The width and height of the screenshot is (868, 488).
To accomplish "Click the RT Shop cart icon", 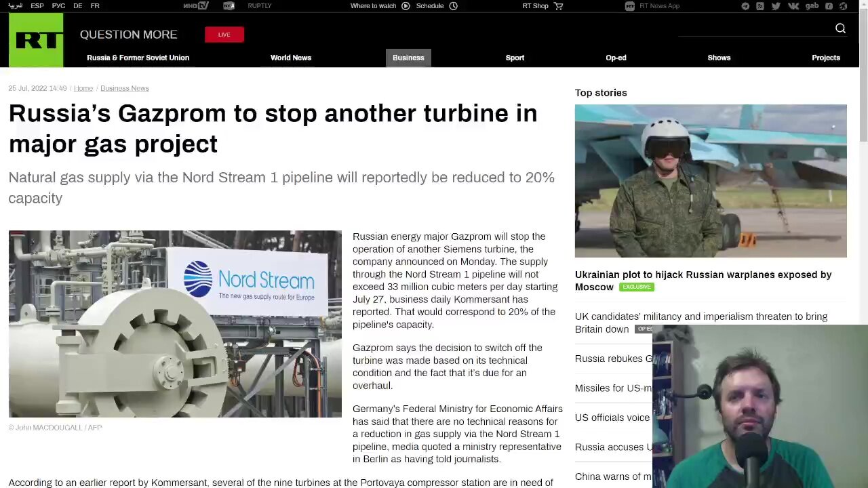I will (x=559, y=6).
